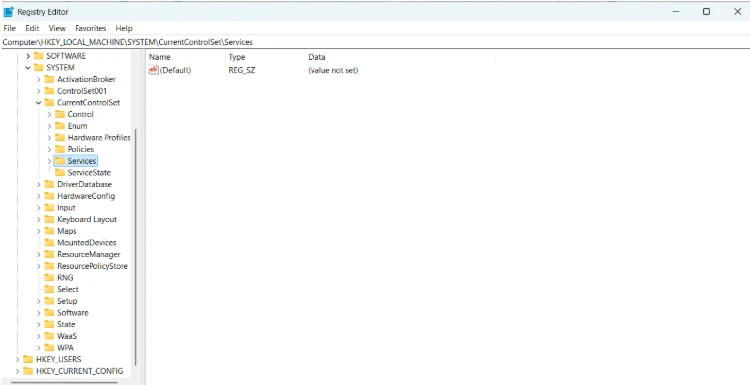Click the Registry Editor app icon in title bar
This screenshot has width=750, height=385.
pos(8,12)
